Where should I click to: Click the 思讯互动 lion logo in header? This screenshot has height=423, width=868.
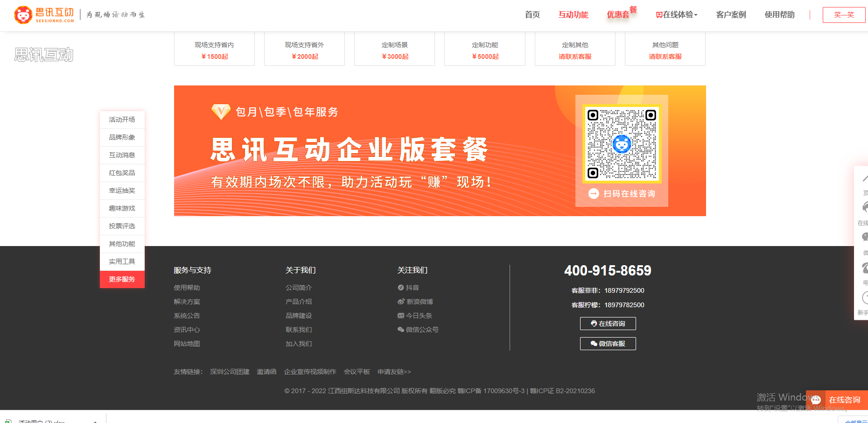(44, 14)
